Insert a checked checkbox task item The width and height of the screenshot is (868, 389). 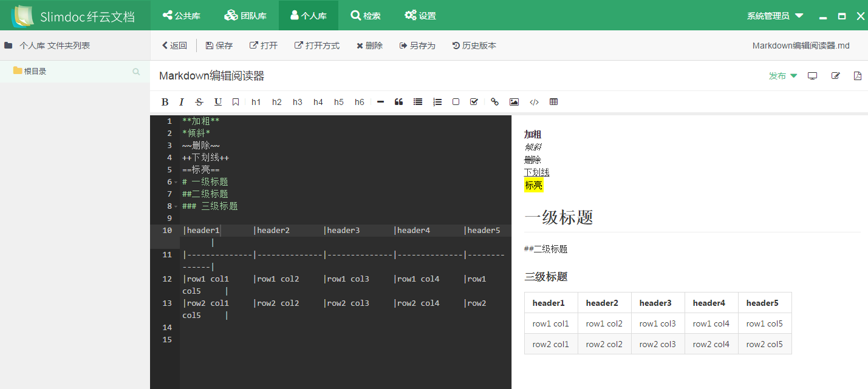(474, 102)
